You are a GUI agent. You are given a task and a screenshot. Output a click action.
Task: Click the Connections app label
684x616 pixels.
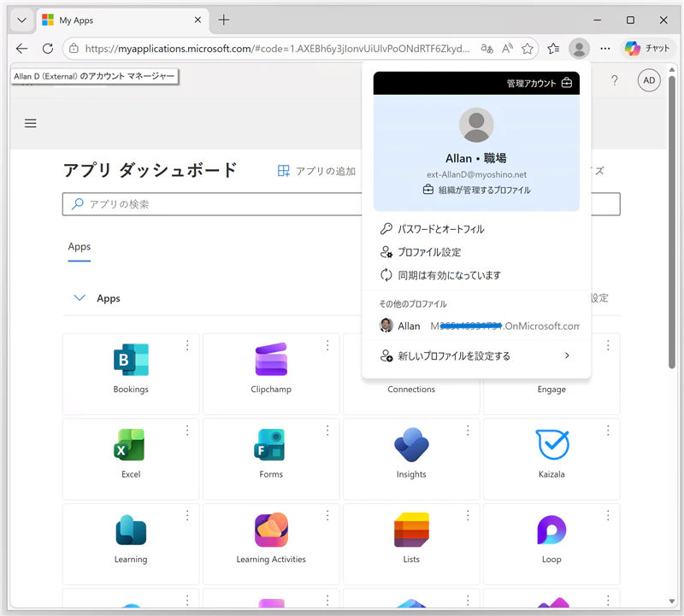pyautogui.click(x=411, y=390)
